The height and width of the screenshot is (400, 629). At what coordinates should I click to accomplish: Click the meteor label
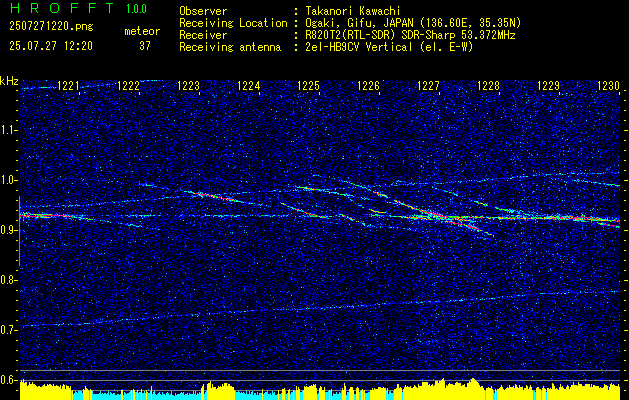pos(142,31)
